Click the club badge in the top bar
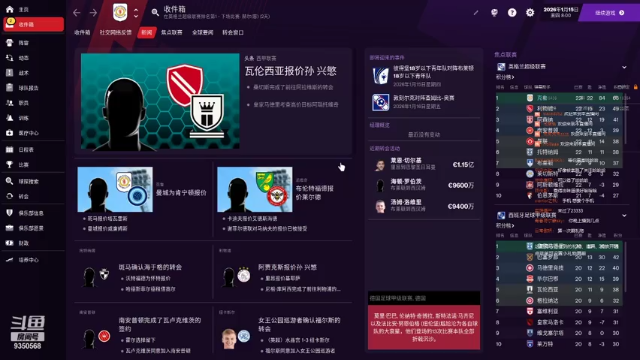Screen dimensions: 640x360 120,12
